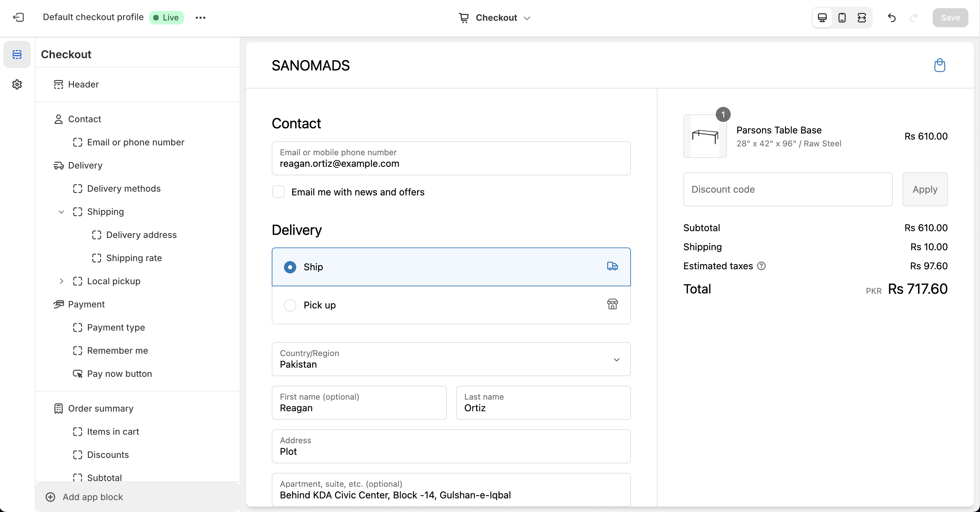Expand the Local pickup tree section

[61, 281]
